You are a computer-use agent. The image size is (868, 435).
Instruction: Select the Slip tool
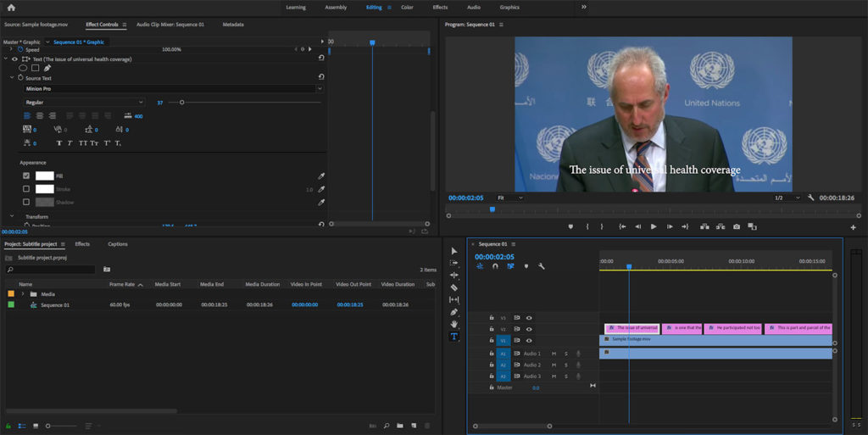click(454, 299)
